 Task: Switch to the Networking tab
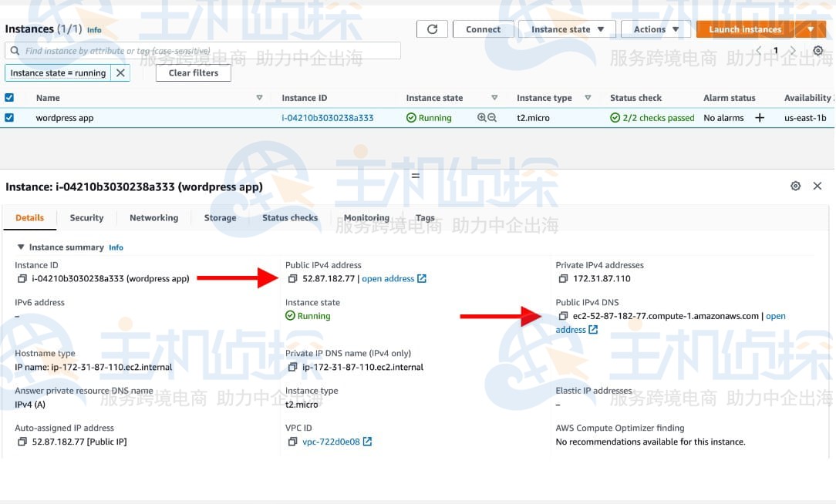[x=153, y=218]
